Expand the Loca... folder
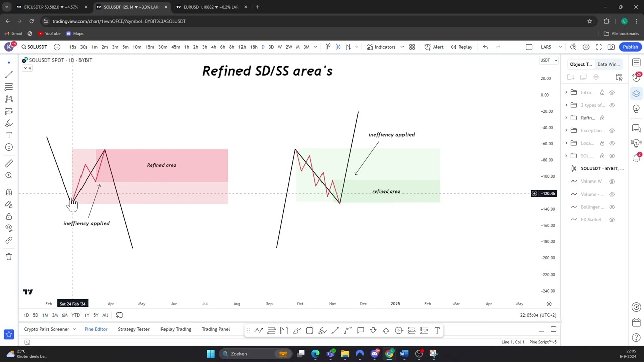644x362 pixels. tap(566, 143)
